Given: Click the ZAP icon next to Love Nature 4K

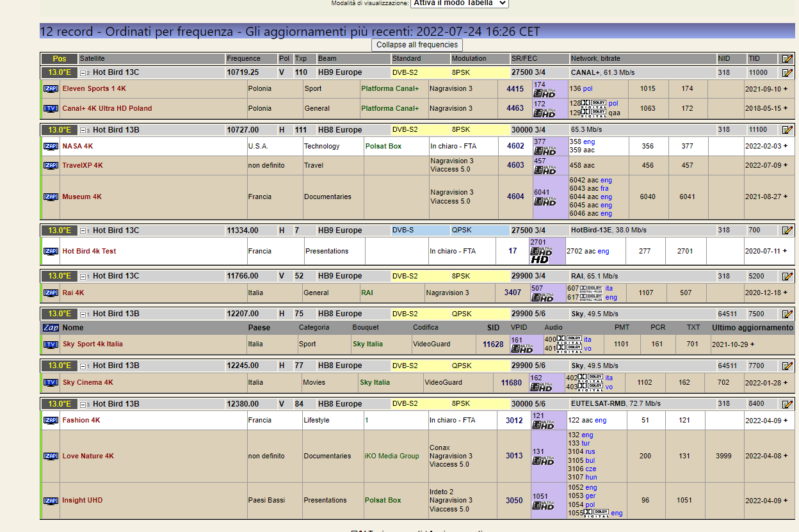Looking at the screenshot, I should point(51,456).
